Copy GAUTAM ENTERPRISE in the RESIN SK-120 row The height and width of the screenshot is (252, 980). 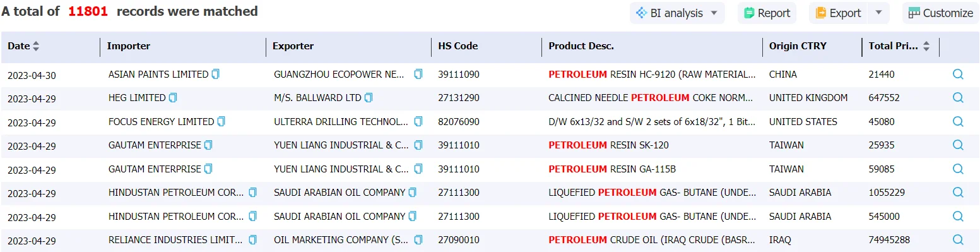pos(208,145)
